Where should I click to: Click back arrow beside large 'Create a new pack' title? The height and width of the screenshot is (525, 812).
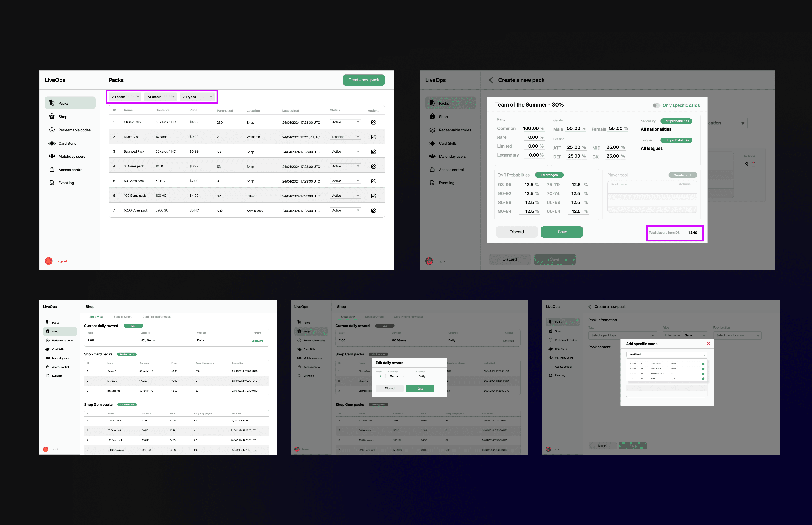491,80
